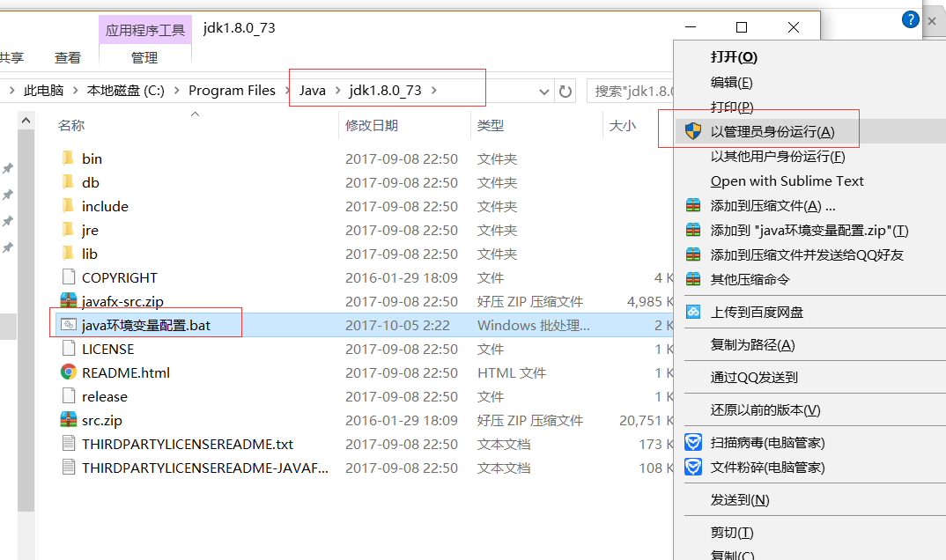Choose 编辑(E) from the context menu

731,82
